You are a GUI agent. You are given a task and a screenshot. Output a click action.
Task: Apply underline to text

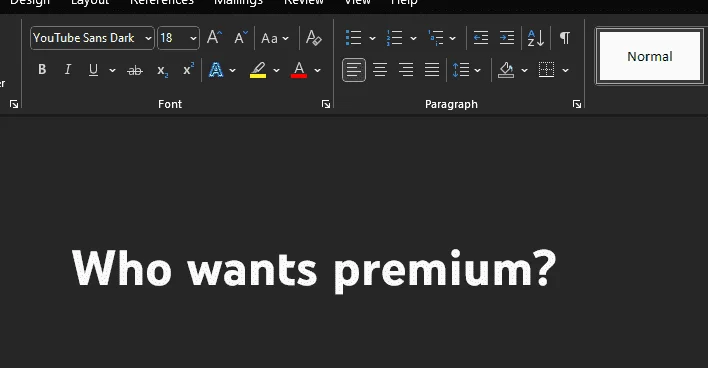(93, 70)
